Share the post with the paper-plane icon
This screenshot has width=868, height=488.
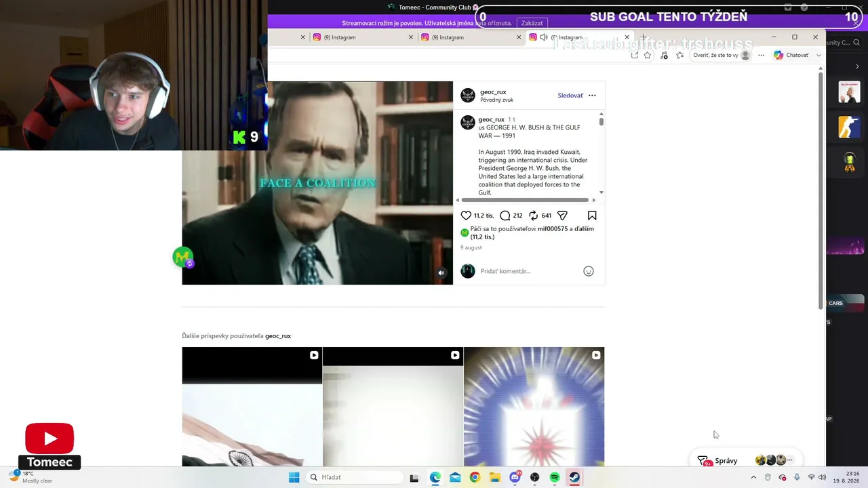pyautogui.click(x=562, y=216)
